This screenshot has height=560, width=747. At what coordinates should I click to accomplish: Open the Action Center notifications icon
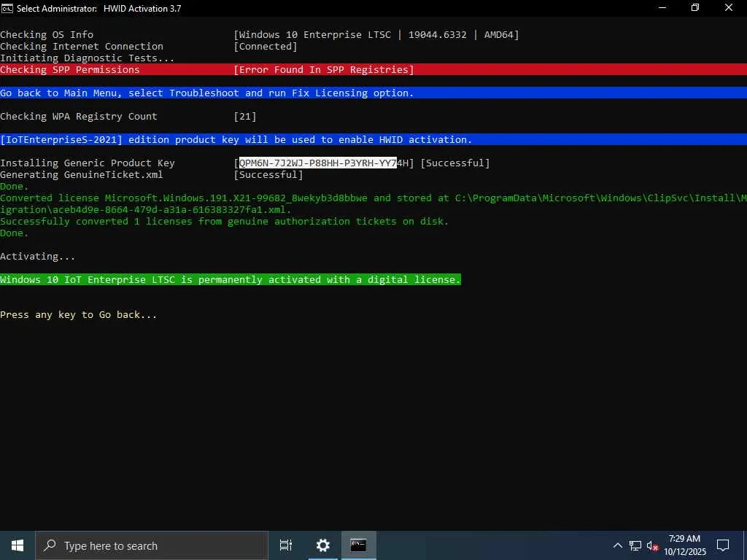[x=723, y=545]
